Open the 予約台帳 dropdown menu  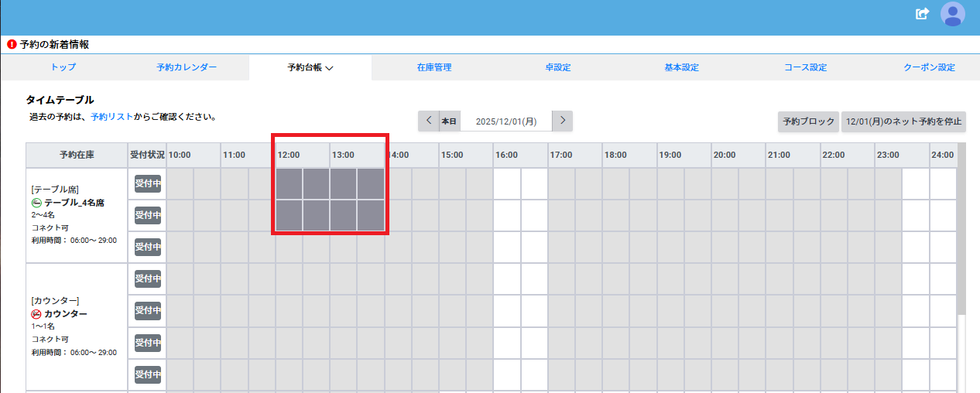pyautogui.click(x=310, y=67)
